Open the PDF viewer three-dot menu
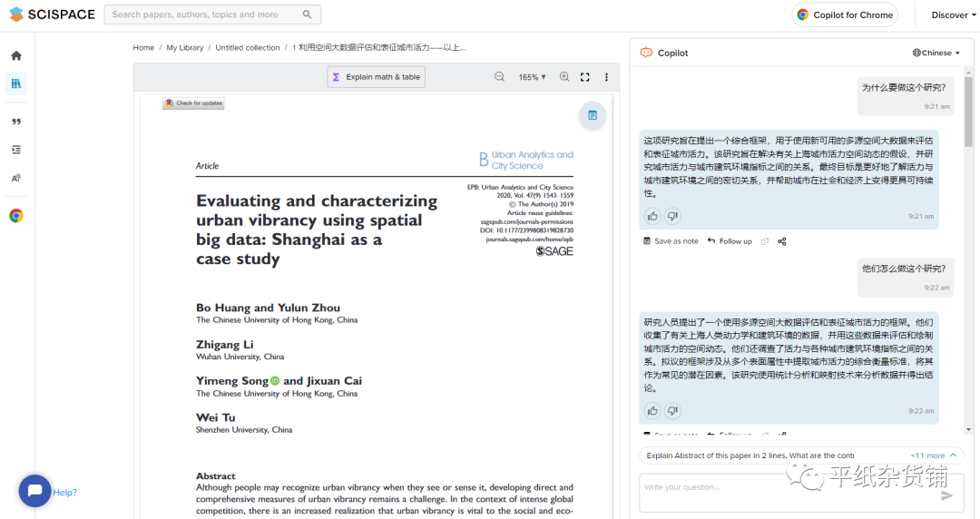Viewport: 980px width, 519px height. (x=607, y=77)
